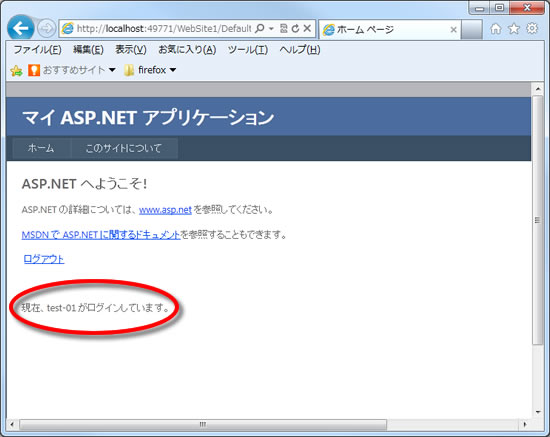550x437 pixels.
Task: Click the grayed Forward arrow button
Action: coord(46,28)
